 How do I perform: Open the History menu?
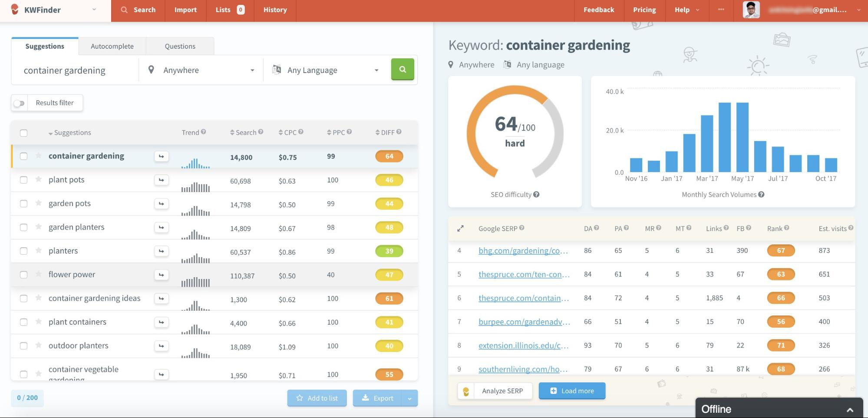coord(274,10)
